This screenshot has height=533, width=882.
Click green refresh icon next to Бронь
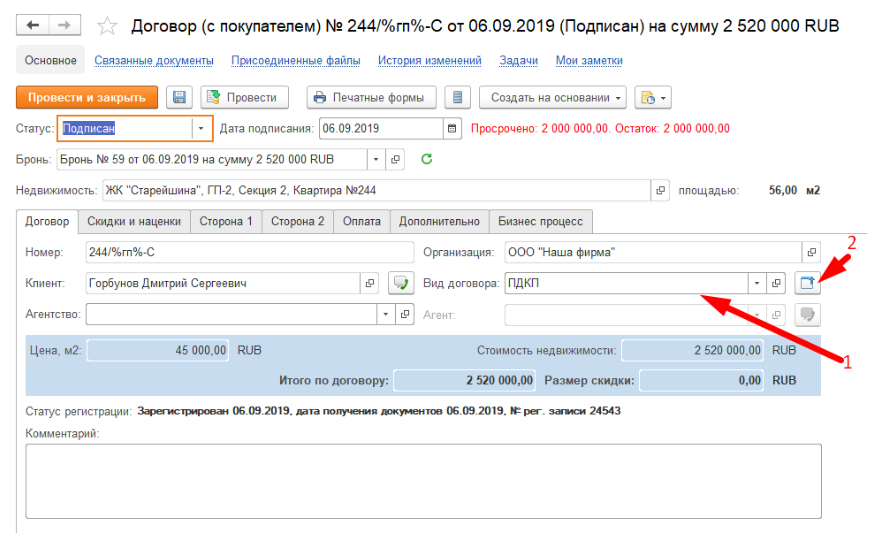coord(427,159)
